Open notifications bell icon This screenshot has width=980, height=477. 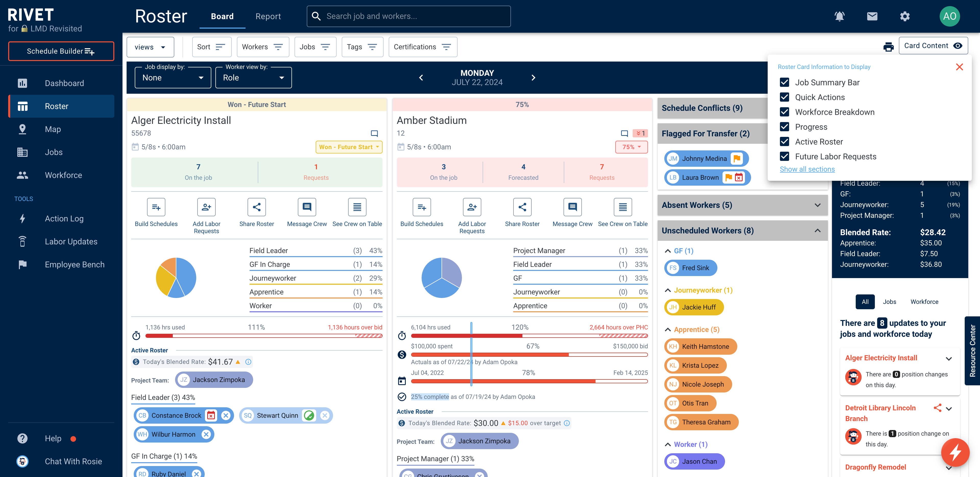click(x=839, y=16)
